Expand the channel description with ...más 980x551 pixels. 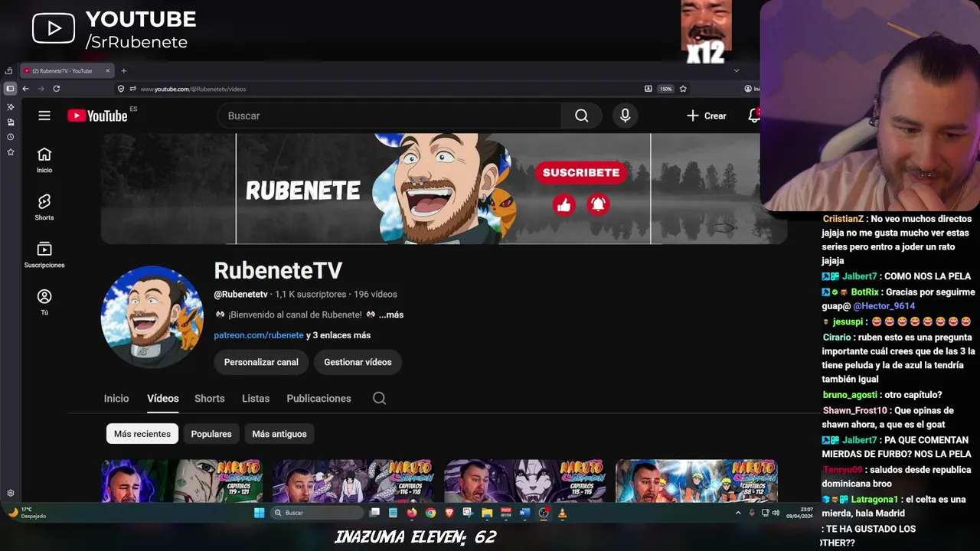(x=391, y=315)
